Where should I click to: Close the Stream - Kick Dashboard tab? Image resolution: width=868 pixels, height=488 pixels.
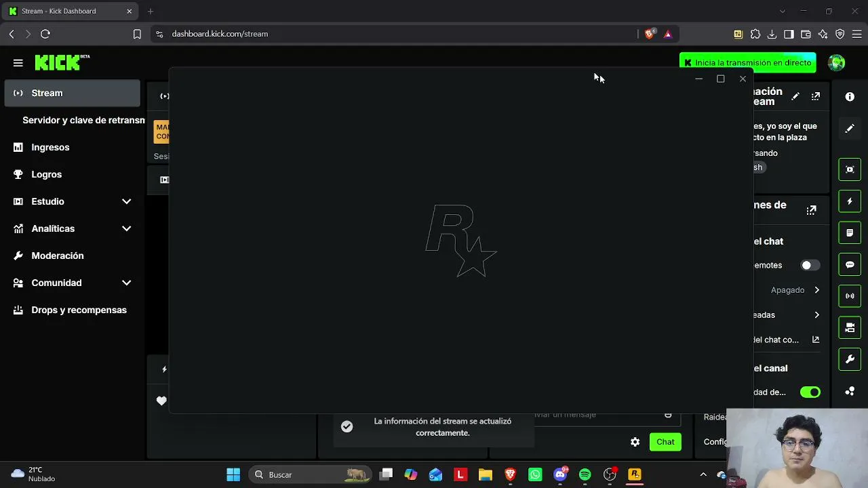(x=130, y=11)
